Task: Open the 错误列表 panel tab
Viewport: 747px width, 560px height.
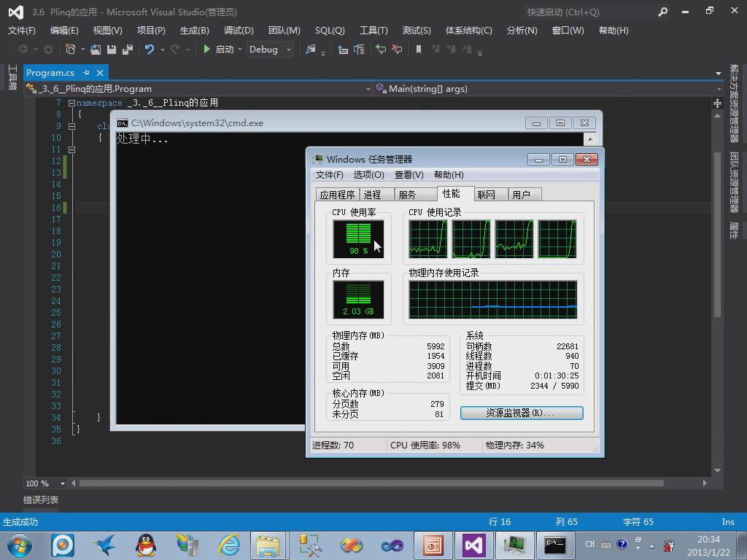Action: 41,500
